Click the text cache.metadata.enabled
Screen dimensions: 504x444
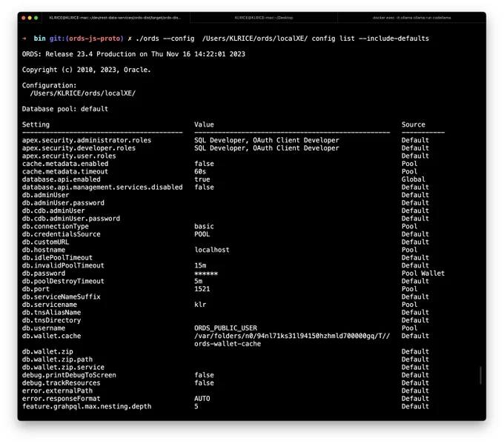click(65, 164)
